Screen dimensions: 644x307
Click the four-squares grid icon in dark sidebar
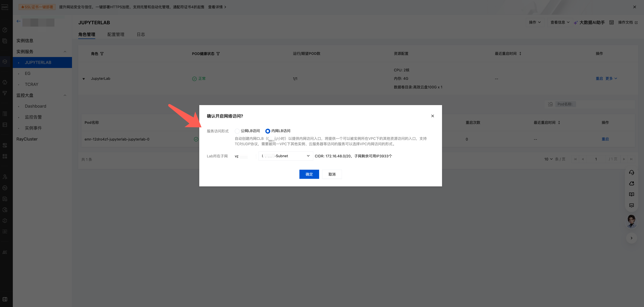point(5,156)
